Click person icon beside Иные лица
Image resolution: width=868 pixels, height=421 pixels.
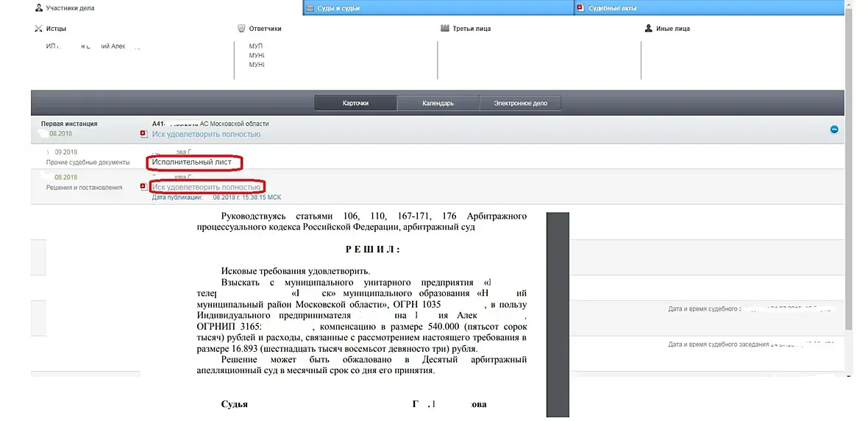[649, 28]
